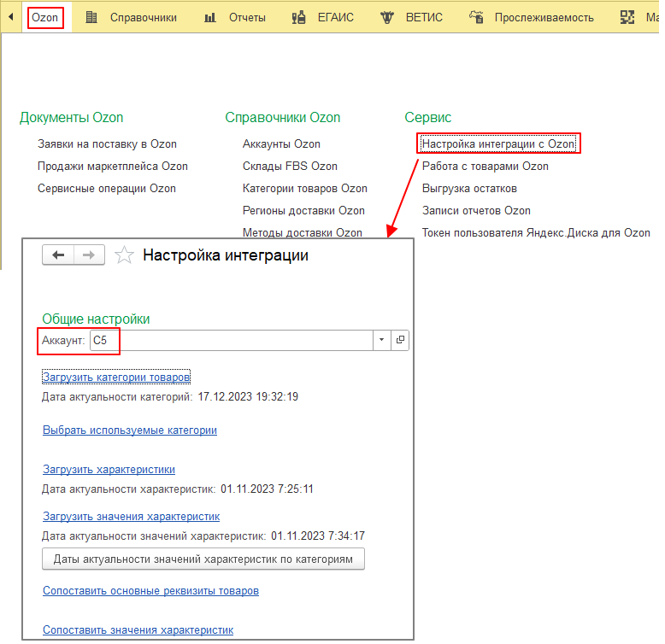Screen dimensions: 665x644
Task: Open Методы доставки Ozon directory
Action: [302, 232]
